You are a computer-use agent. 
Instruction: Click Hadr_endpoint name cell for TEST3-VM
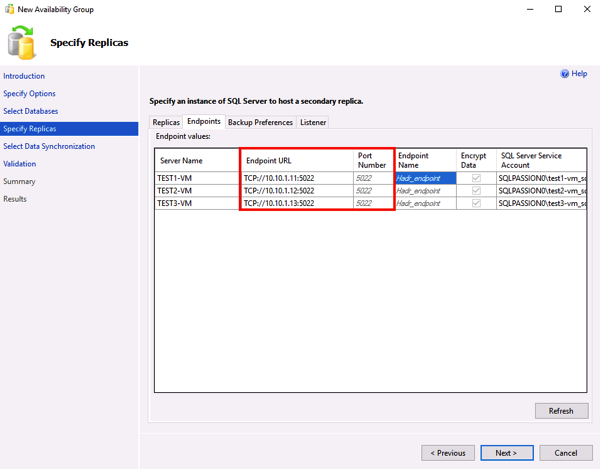tap(426, 204)
